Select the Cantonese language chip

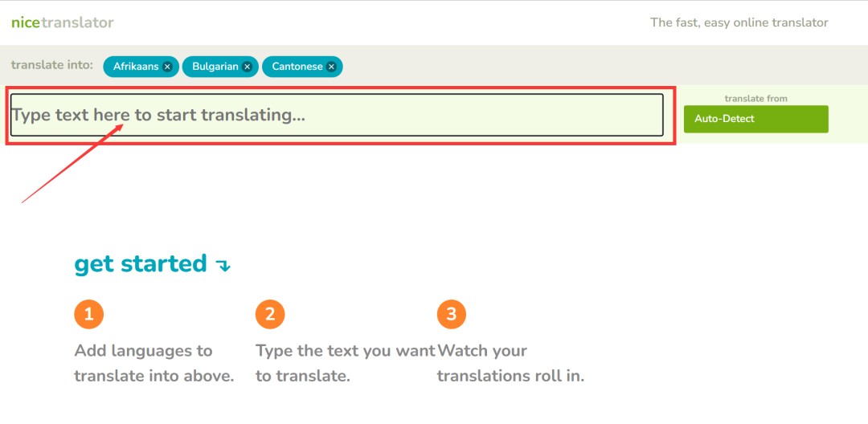[x=297, y=67]
